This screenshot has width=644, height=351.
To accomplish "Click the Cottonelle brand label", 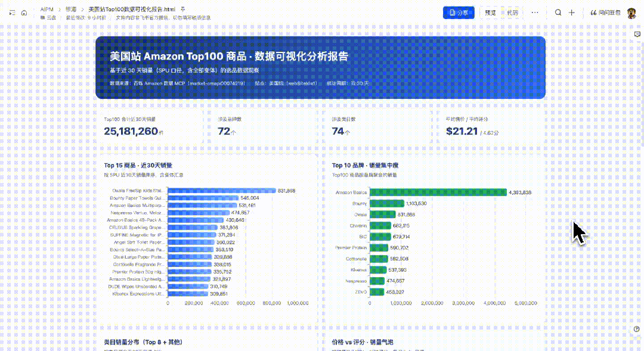I will click(x=356, y=259).
